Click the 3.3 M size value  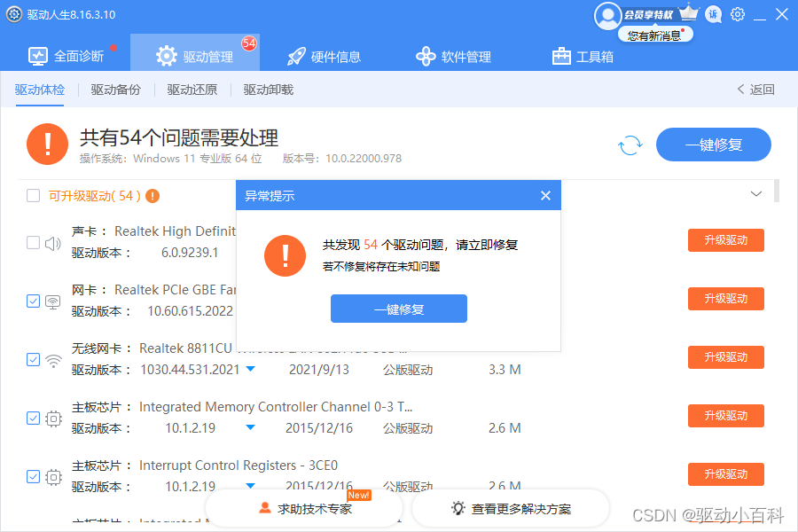pos(505,369)
